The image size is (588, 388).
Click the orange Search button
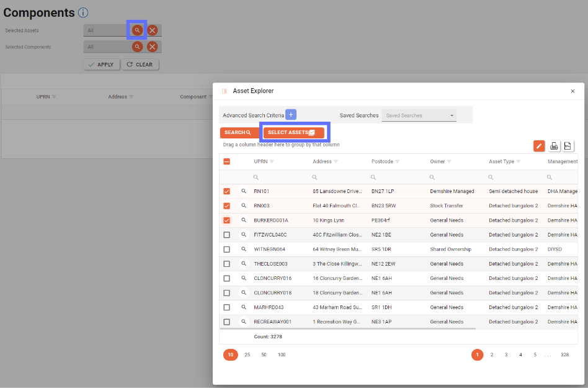click(238, 133)
